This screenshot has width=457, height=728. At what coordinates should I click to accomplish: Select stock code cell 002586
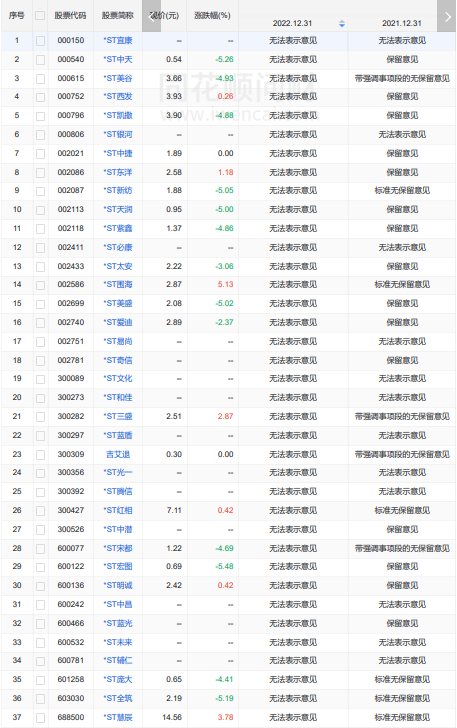pos(71,284)
